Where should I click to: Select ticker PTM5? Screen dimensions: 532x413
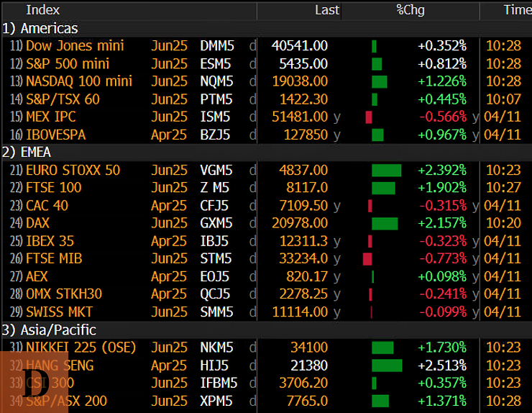(216, 99)
